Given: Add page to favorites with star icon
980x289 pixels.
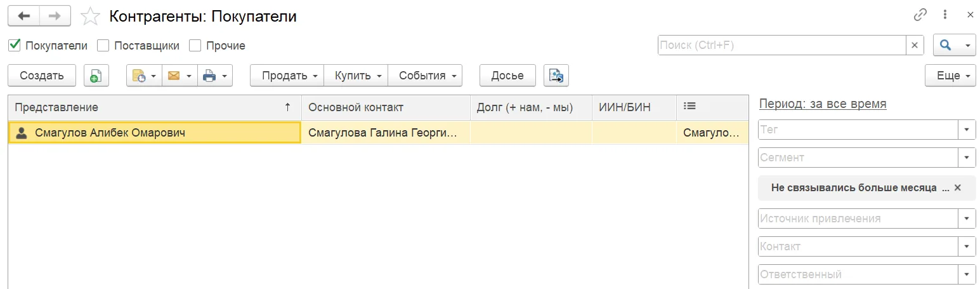Looking at the screenshot, I should 91,17.
